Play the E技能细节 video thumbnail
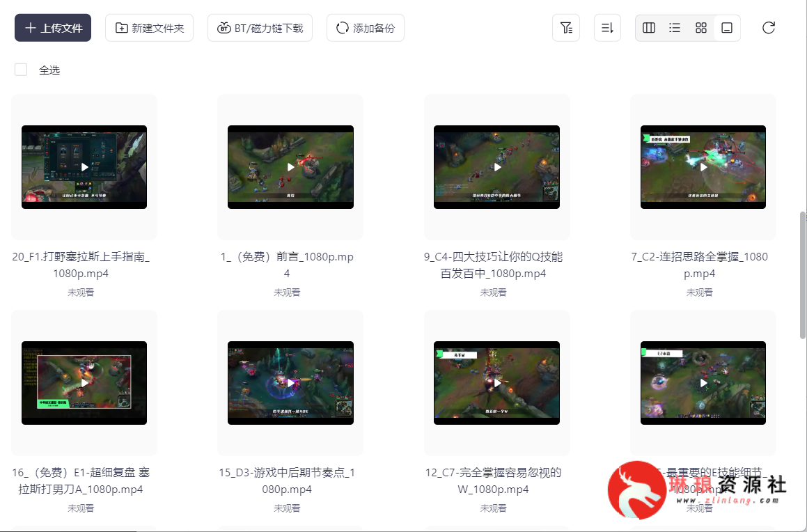Screen dimensions: 807x532 (703, 383)
